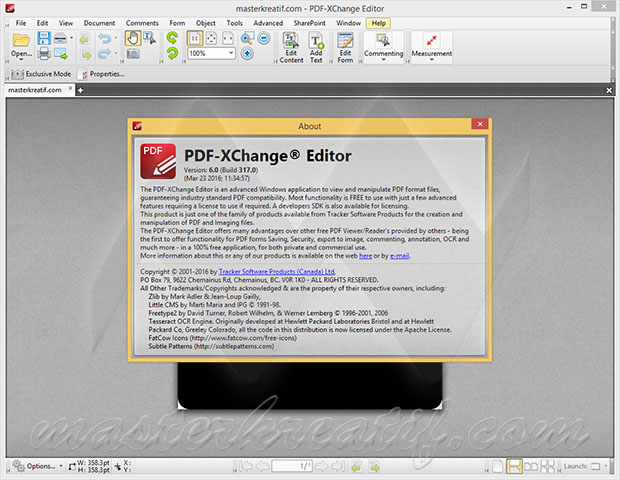Click the Print icon
The height and width of the screenshot is (480, 620).
click(x=44, y=53)
